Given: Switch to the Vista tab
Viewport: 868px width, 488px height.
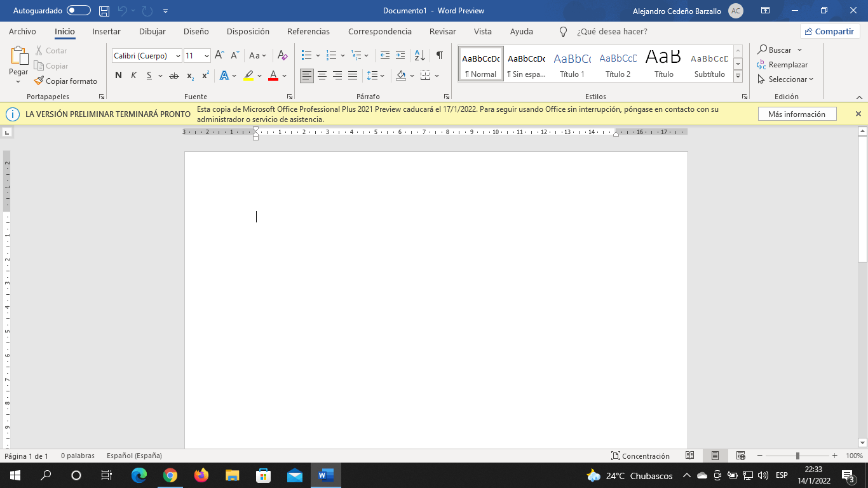Looking at the screenshot, I should tap(482, 31).
